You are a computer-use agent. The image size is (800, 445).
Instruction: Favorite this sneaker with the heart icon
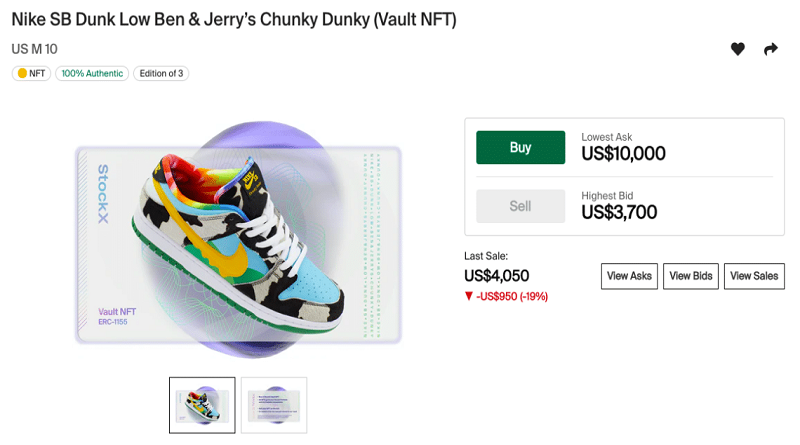click(737, 49)
